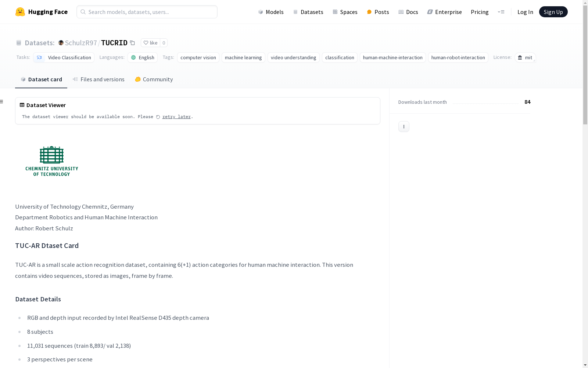
Task: Click the '3 perspectives per scene' list item
Action: point(60,359)
